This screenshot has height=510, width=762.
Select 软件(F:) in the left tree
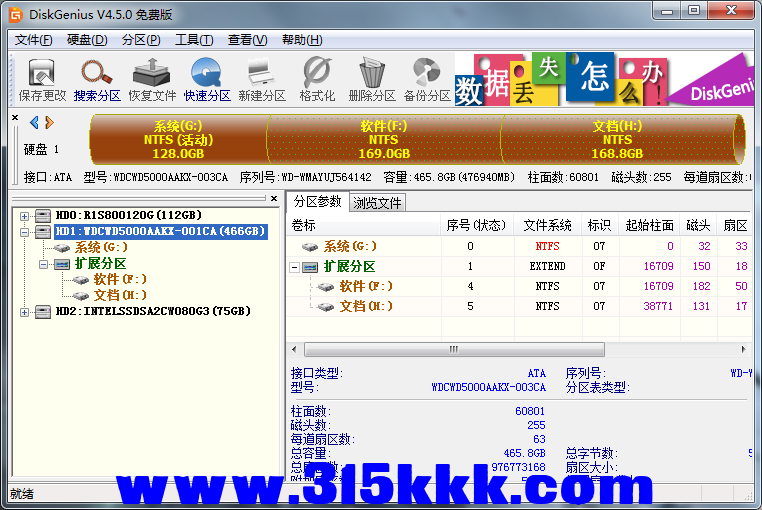point(120,279)
